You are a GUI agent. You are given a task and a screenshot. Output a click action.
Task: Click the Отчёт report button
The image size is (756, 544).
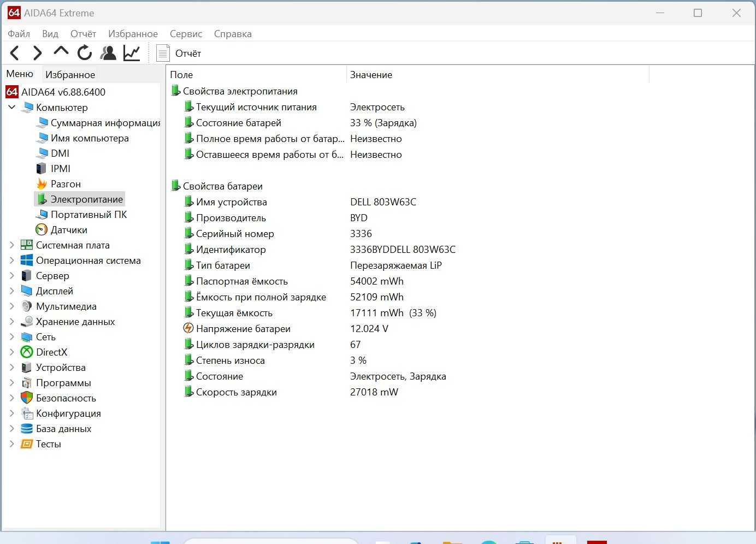pos(179,53)
